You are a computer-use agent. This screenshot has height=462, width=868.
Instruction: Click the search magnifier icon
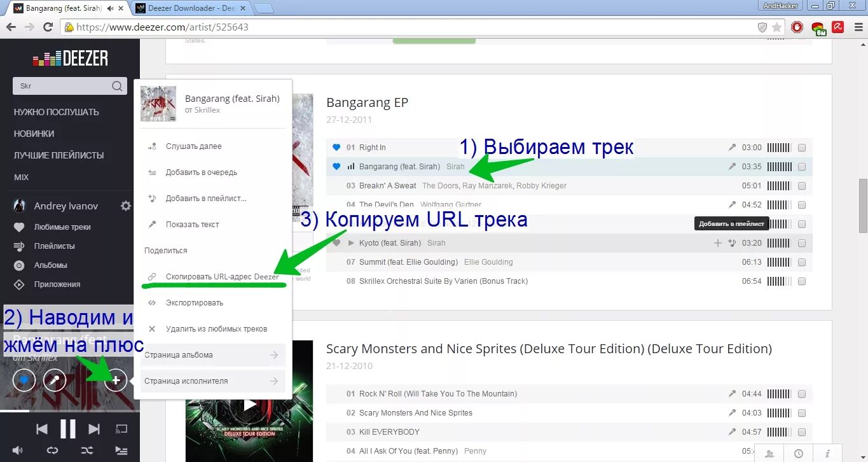[117, 86]
